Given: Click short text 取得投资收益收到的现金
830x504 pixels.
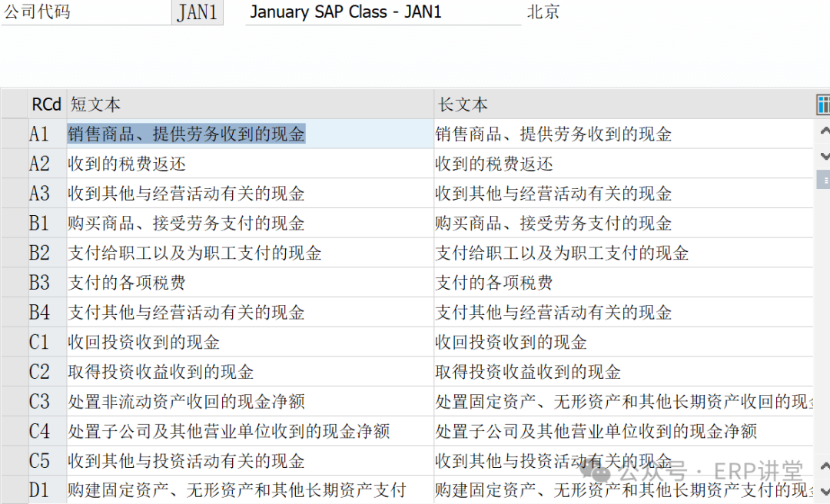Looking at the screenshot, I should (x=161, y=372).
